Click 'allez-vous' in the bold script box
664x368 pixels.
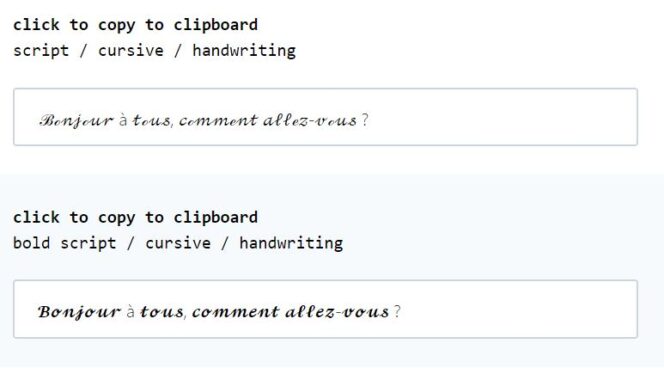pos(337,312)
